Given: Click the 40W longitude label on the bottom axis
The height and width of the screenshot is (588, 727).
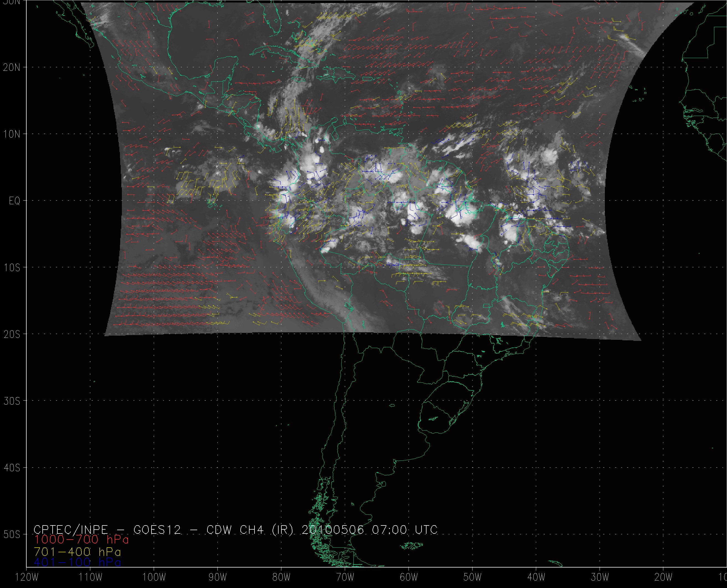Looking at the screenshot, I should point(536,577).
